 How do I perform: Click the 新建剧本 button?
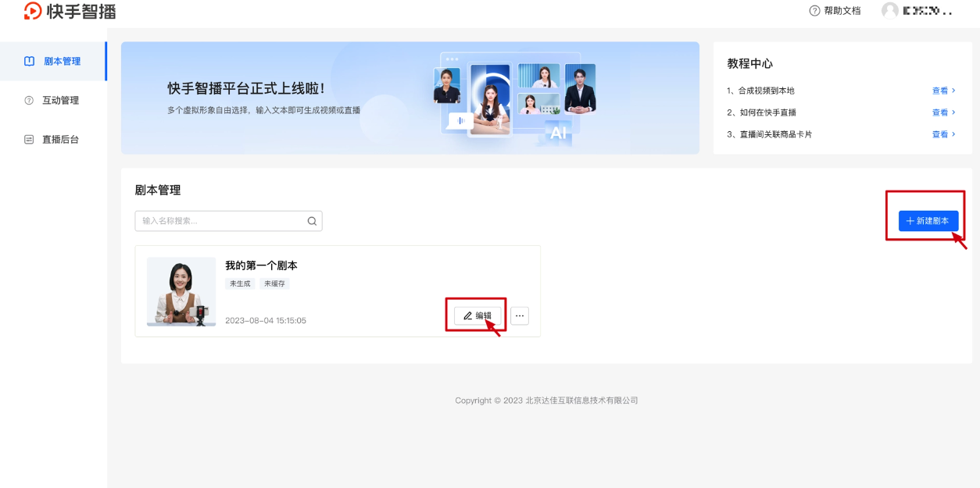tap(928, 221)
